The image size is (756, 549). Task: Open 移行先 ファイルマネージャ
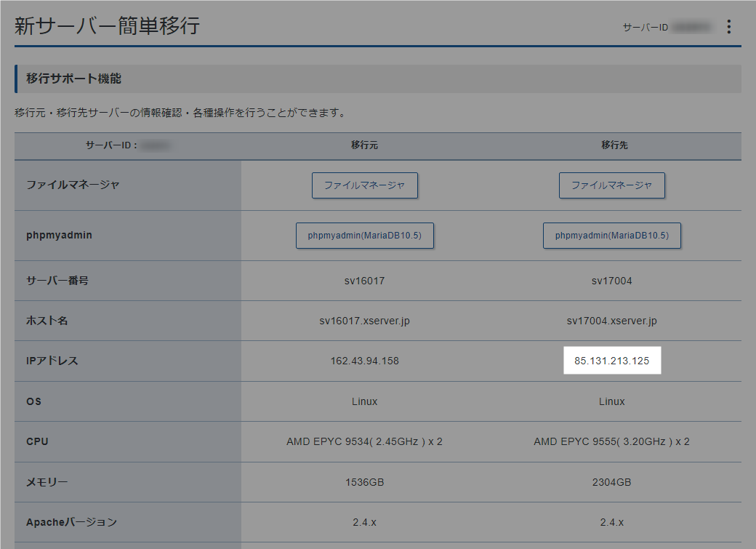point(612,185)
